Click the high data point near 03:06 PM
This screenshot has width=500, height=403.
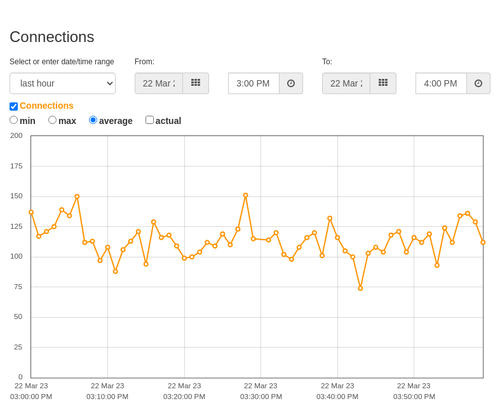click(77, 197)
